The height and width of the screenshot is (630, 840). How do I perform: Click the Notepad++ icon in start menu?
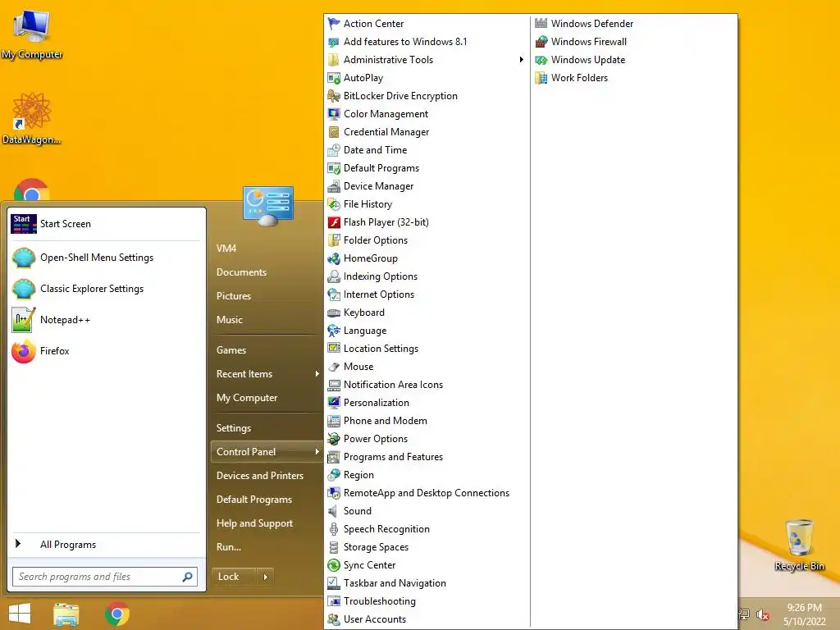point(24,320)
